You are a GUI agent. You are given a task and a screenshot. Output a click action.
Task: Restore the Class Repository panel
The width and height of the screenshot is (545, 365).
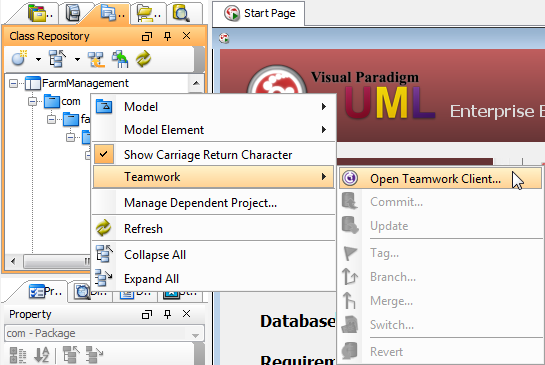pyautogui.click(x=147, y=36)
